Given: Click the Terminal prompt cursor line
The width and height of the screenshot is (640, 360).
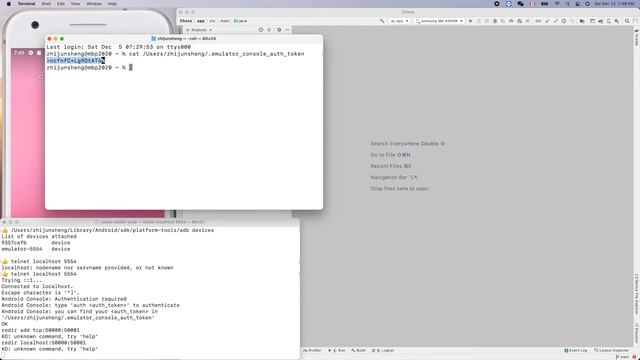Looking at the screenshot, I should [x=89, y=67].
